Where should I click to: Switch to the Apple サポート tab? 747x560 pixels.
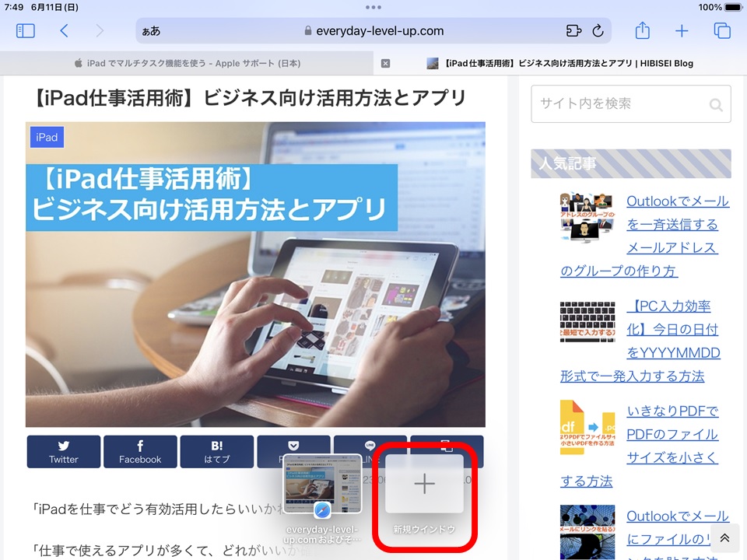click(x=187, y=63)
